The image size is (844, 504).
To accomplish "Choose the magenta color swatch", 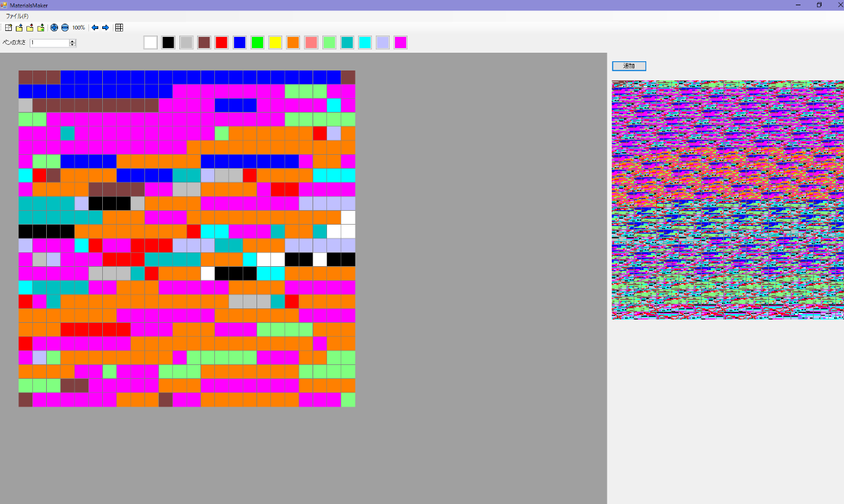I will (x=400, y=43).
